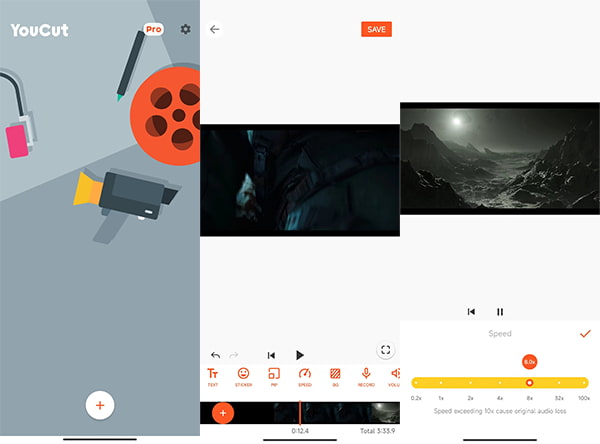Click the 32x label under slider
600x444 pixels.
559,398
